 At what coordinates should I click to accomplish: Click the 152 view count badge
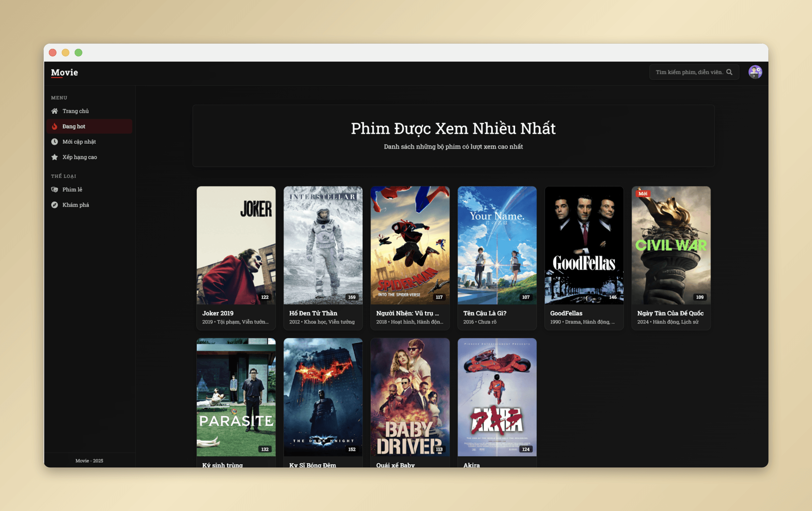coord(352,449)
